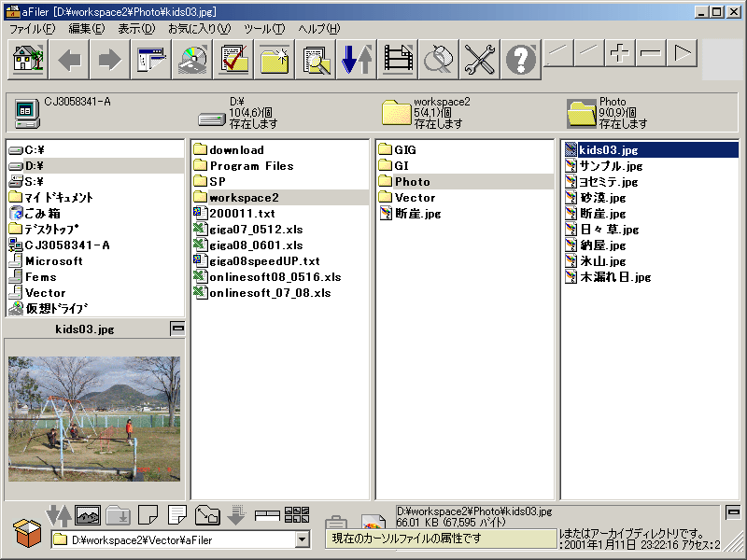Click the dotted gray down arrow icon
The width and height of the screenshot is (747, 560).
tap(236, 515)
